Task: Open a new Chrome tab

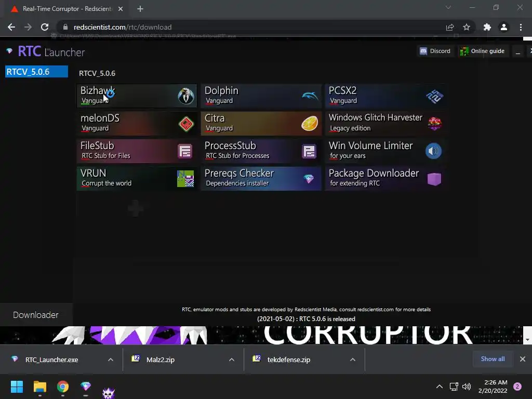Action: tap(140, 9)
